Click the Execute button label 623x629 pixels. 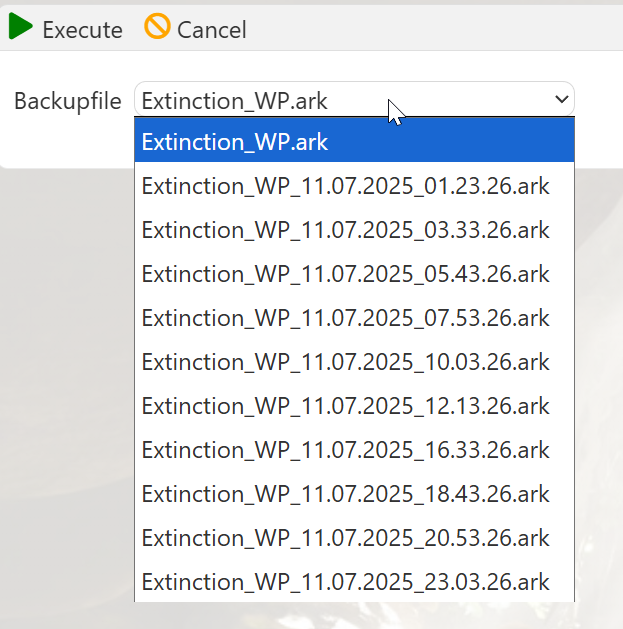coord(83,30)
